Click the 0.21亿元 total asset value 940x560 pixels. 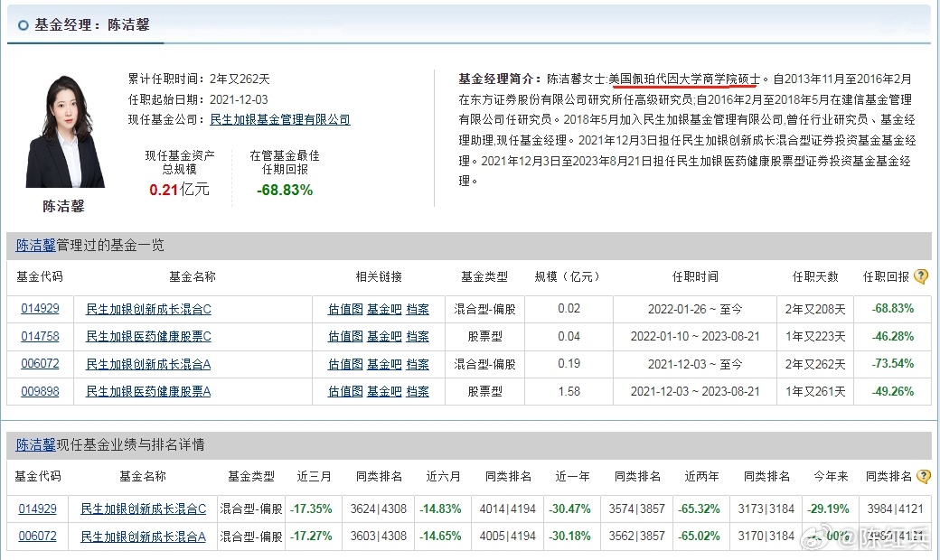click(x=179, y=190)
